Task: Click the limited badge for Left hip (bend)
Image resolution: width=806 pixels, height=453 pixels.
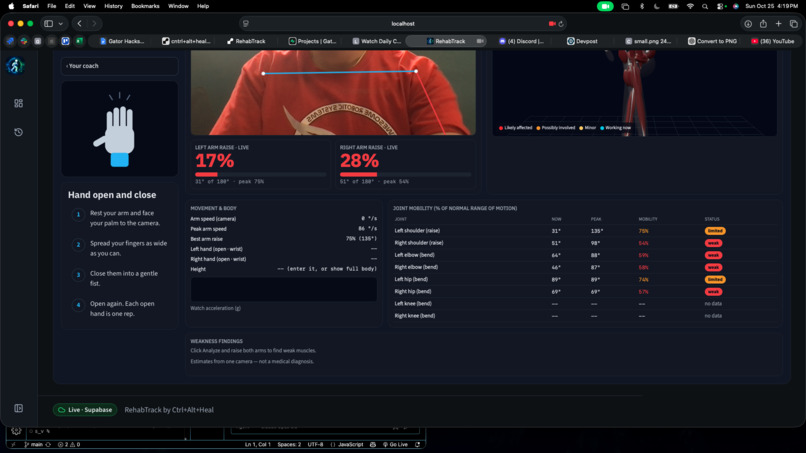Action: [715, 279]
